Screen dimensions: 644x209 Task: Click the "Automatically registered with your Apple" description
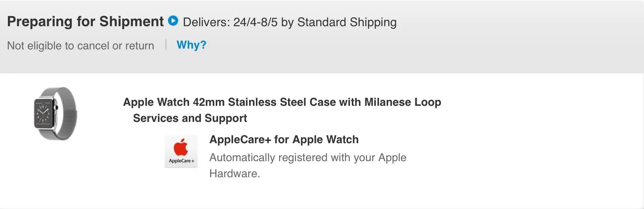coord(308,157)
